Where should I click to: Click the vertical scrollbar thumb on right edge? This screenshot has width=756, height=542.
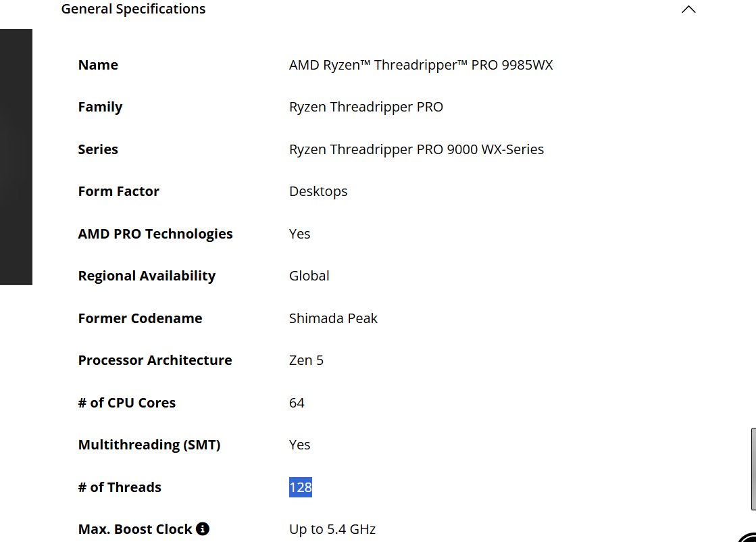[753, 468]
